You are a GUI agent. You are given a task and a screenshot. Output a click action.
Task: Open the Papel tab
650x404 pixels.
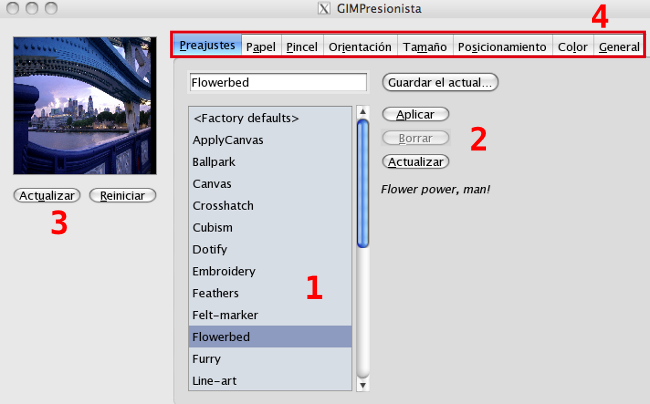point(261,46)
